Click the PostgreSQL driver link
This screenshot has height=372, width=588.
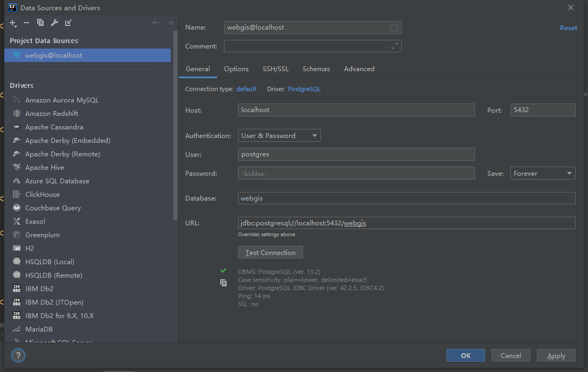[304, 89]
